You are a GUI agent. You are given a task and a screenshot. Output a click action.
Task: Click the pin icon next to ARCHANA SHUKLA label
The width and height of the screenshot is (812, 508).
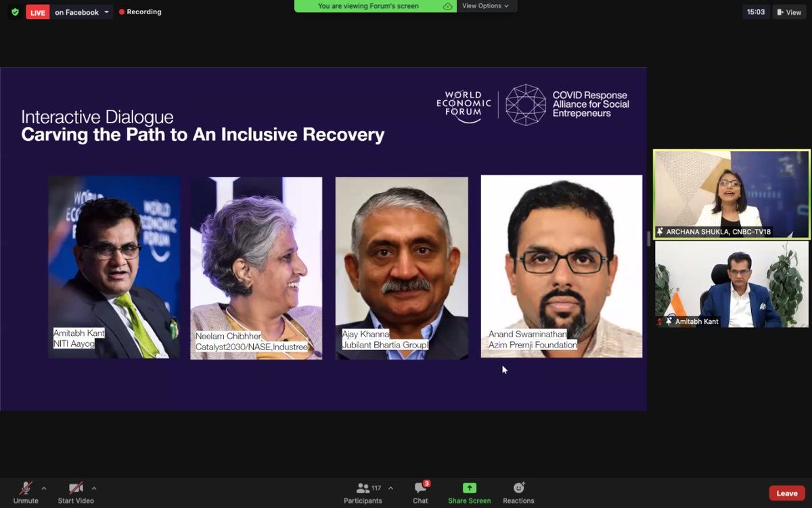pyautogui.click(x=660, y=232)
